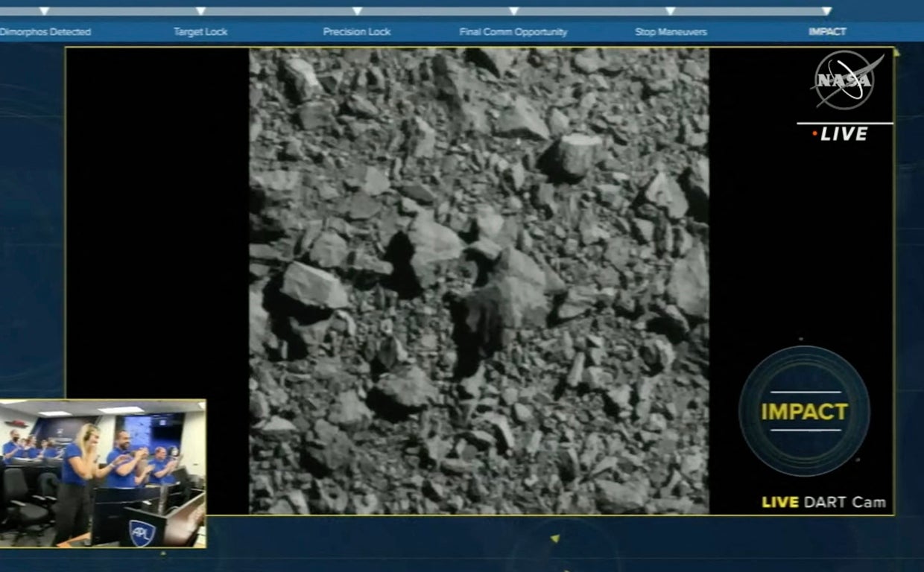Click the circular IMPACT status badge
Screen dimensions: 924x572
click(804, 411)
